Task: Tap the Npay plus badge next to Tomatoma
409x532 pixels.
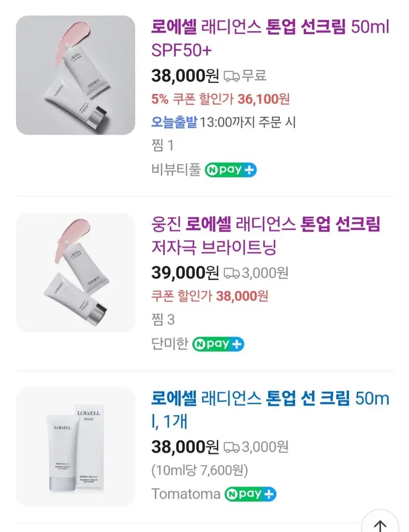Action: tap(250, 494)
